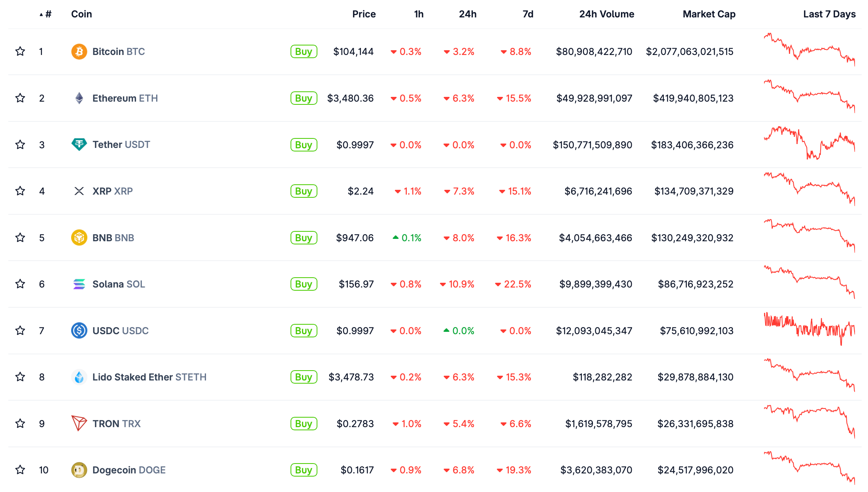Click the TRON logo icon
This screenshot has width=868, height=492.
(x=79, y=423)
